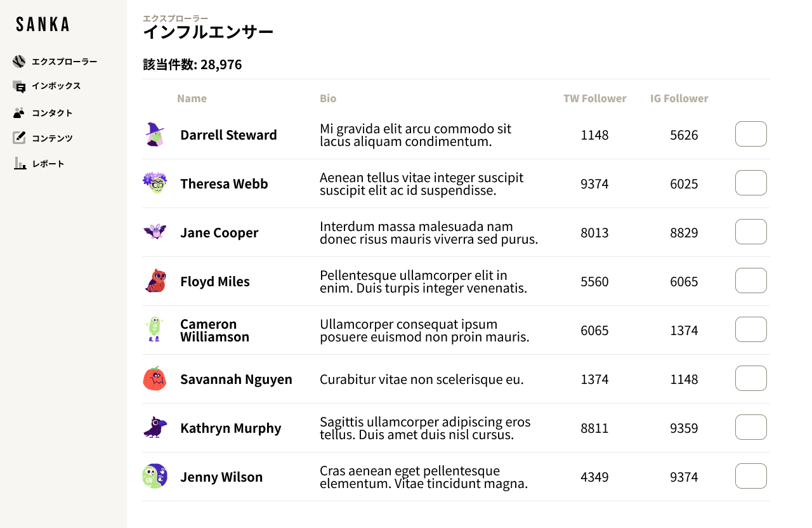Click the Inbox chat bubble icon

pos(19,86)
